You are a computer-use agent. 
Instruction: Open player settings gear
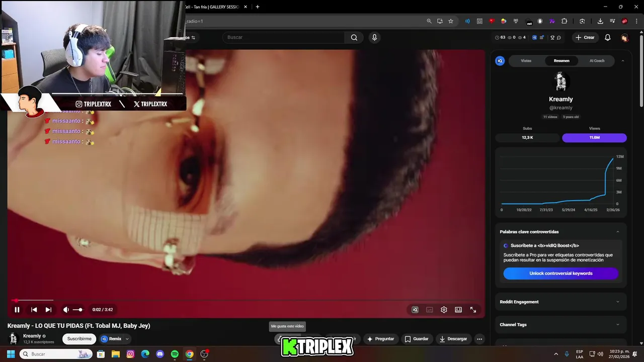(x=444, y=310)
